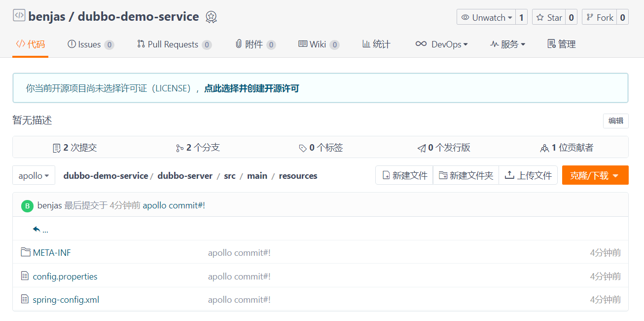The width and height of the screenshot is (644, 321).
Task: Open the 克隆/下载 dropdown button
Action: 595,176
